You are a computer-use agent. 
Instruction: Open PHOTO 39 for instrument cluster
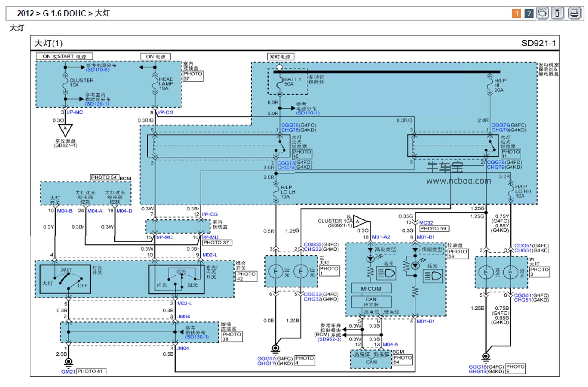[x=458, y=254]
